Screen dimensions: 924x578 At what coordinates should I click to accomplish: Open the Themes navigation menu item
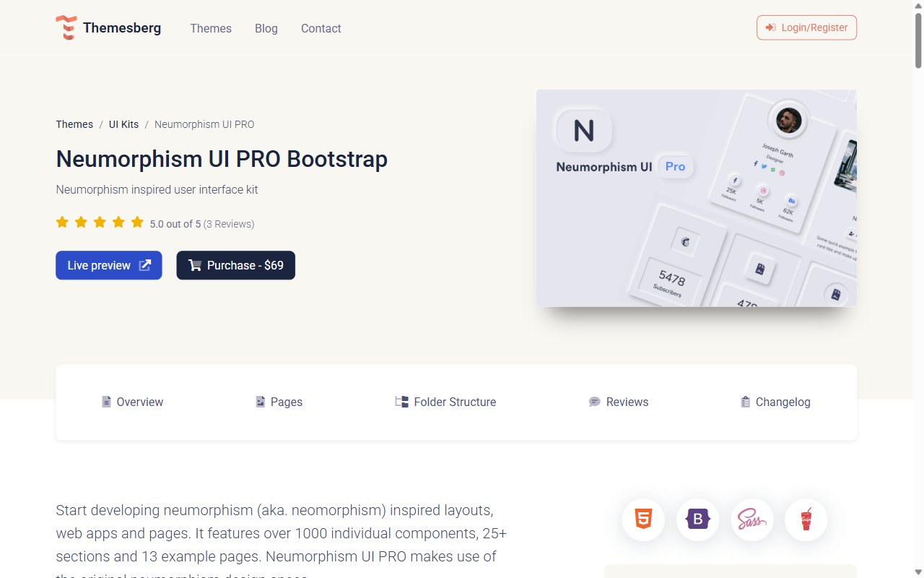[x=211, y=28]
